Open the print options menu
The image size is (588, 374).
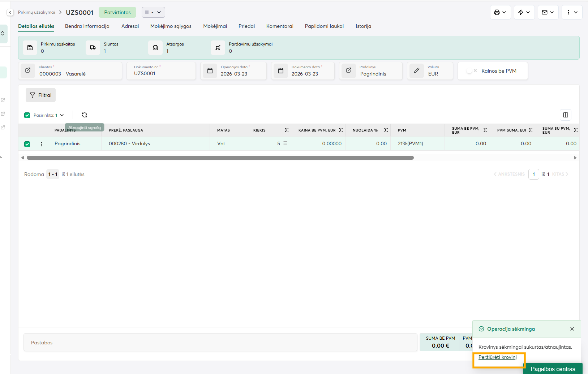[x=500, y=12]
